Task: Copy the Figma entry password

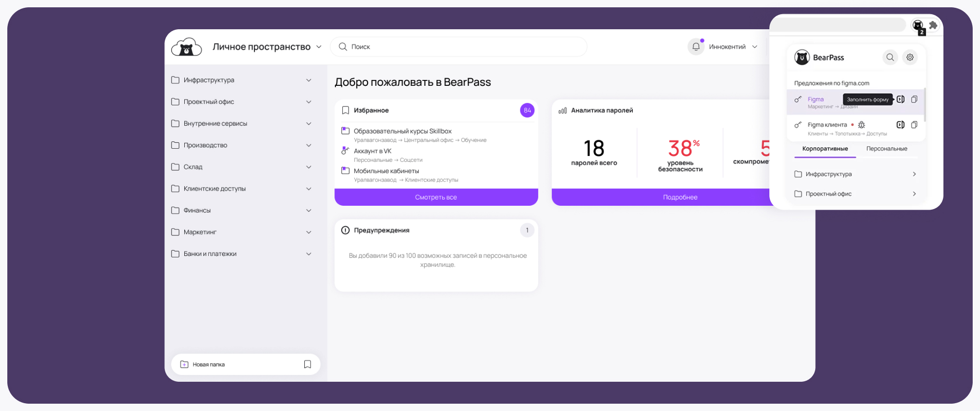Action: click(914, 99)
